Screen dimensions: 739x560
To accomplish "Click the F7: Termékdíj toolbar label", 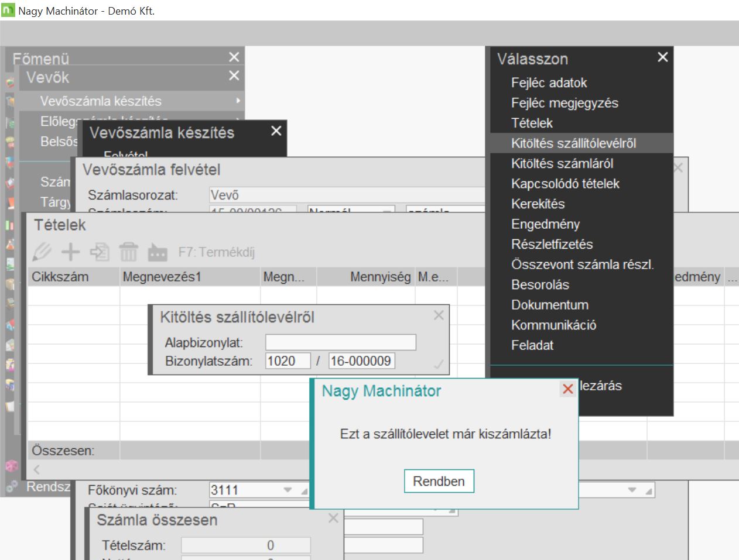I will coord(216,252).
